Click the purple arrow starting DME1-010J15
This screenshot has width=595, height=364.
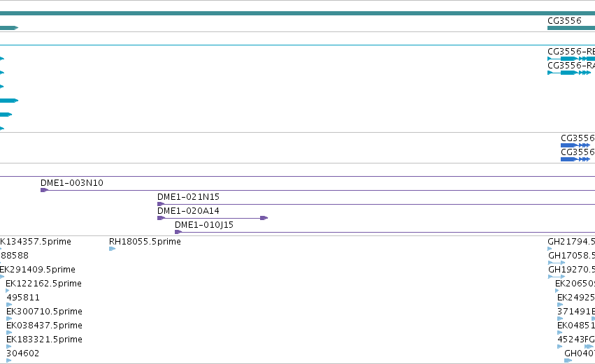coord(178,232)
